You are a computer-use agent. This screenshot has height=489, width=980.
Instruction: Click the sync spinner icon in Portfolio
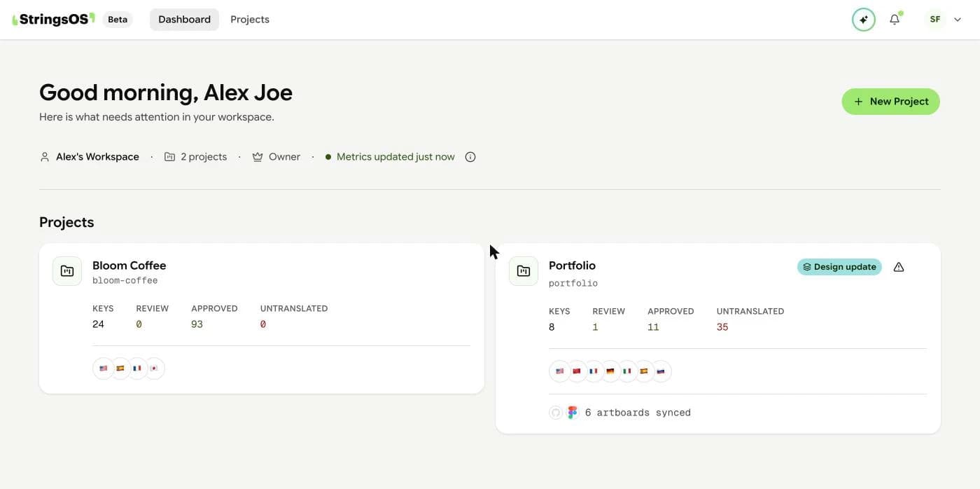pos(556,413)
